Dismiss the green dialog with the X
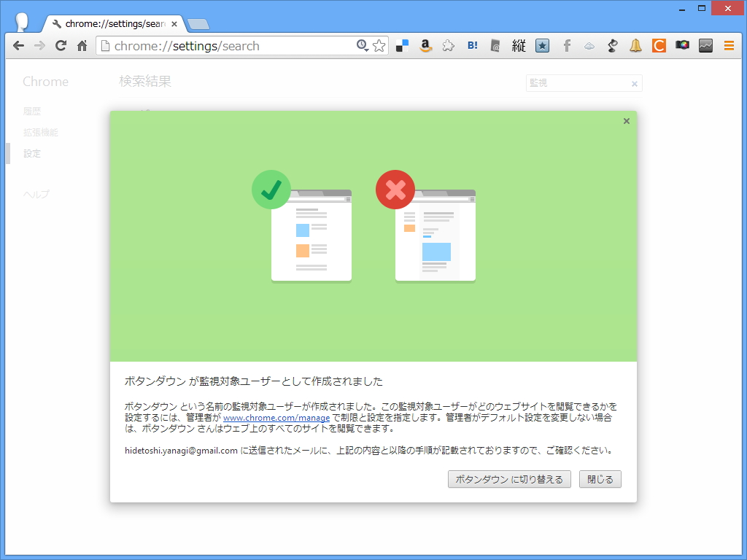This screenshot has height=560, width=747. point(626,121)
